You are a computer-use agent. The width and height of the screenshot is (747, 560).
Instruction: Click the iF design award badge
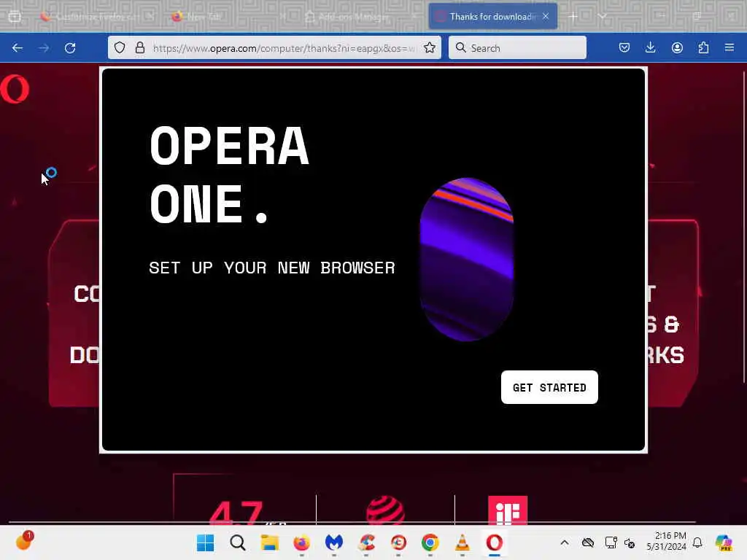(508, 510)
